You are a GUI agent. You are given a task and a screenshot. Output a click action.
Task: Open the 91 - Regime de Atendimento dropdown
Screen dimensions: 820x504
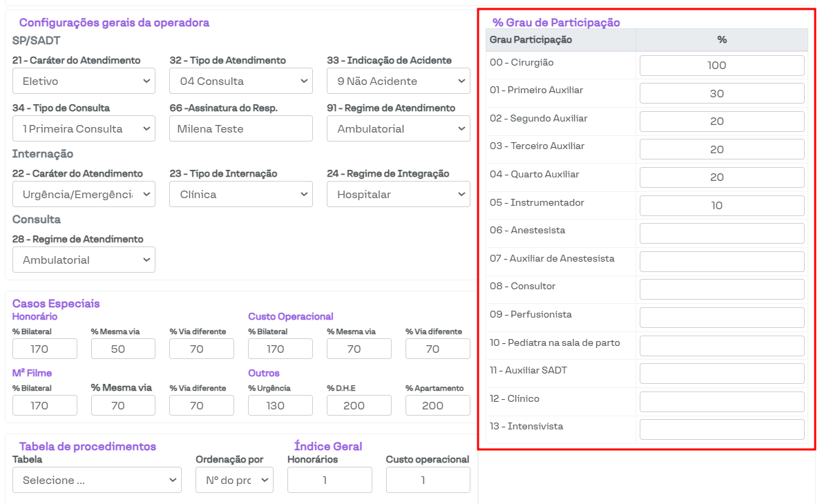click(x=398, y=129)
